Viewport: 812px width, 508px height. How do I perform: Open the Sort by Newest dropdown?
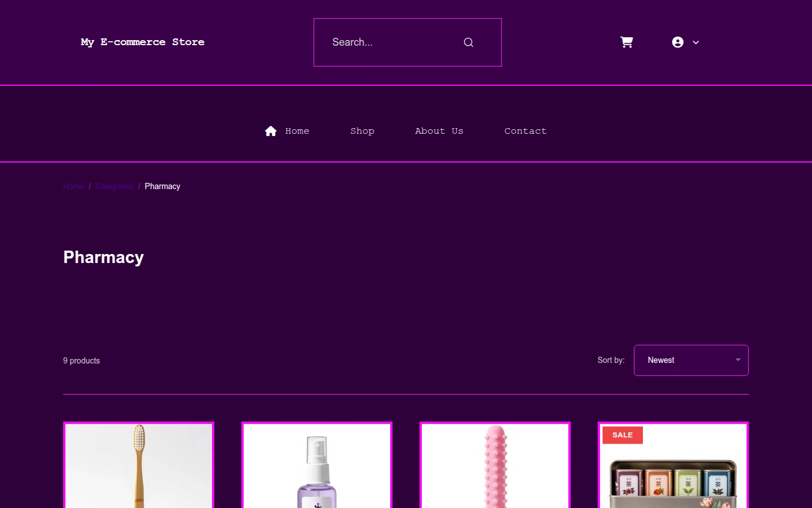pos(691,360)
